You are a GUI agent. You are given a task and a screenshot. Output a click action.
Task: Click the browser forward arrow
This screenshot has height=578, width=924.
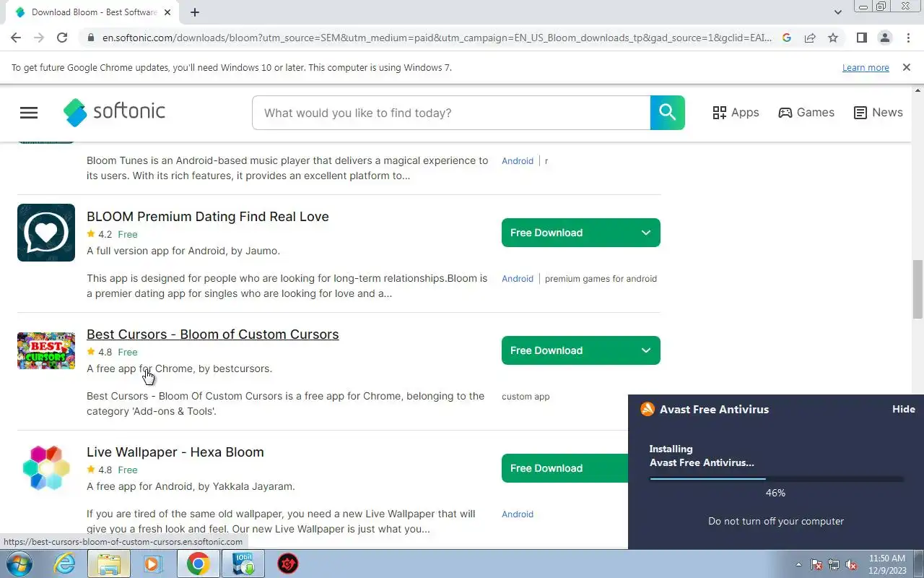click(39, 38)
